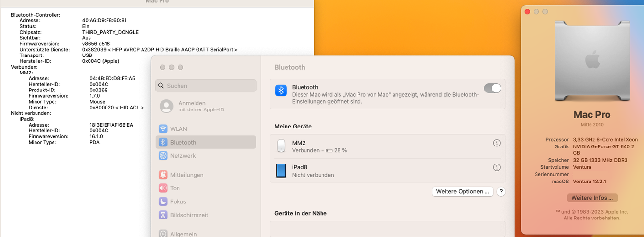Click iPad8 address 18:3E:EF:AF:6B:EA

[x=111, y=125]
